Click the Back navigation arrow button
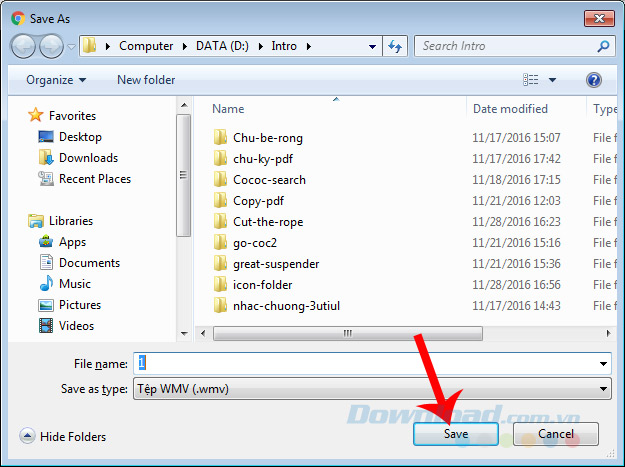Viewport: 625px width, 467px height. [x=23, y=46]
